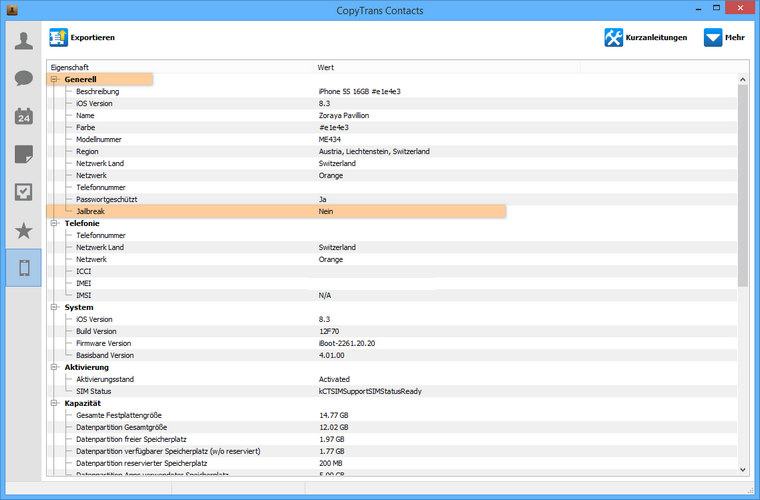
Task: Open the Bookmarks star sidebar icon
Action: [24, 231]
